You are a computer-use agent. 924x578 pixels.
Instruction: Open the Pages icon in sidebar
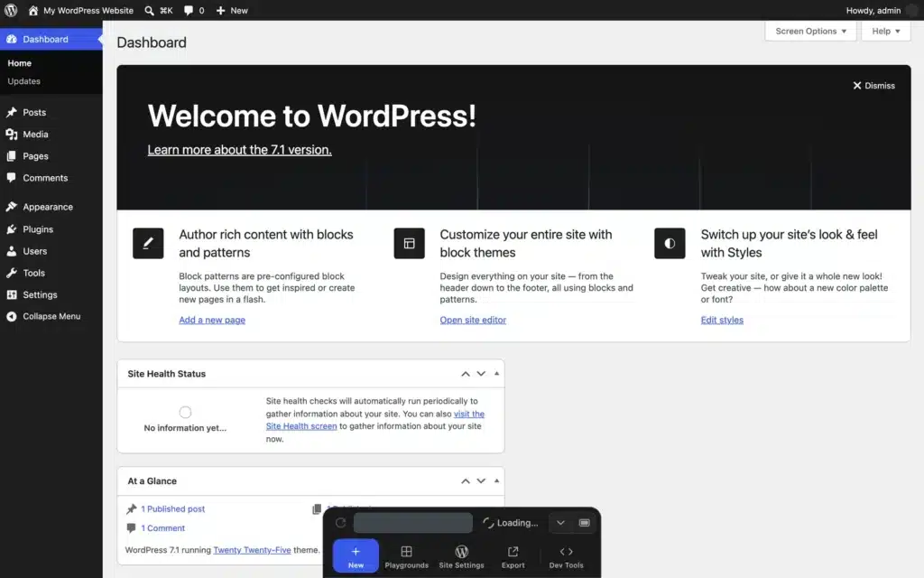pos(11,155)
